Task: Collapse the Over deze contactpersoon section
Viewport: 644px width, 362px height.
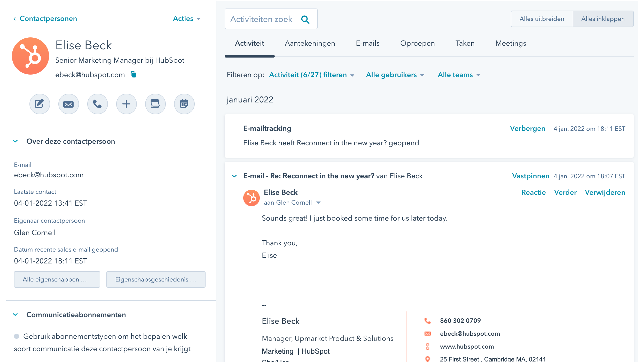Action: pos(16,141)
